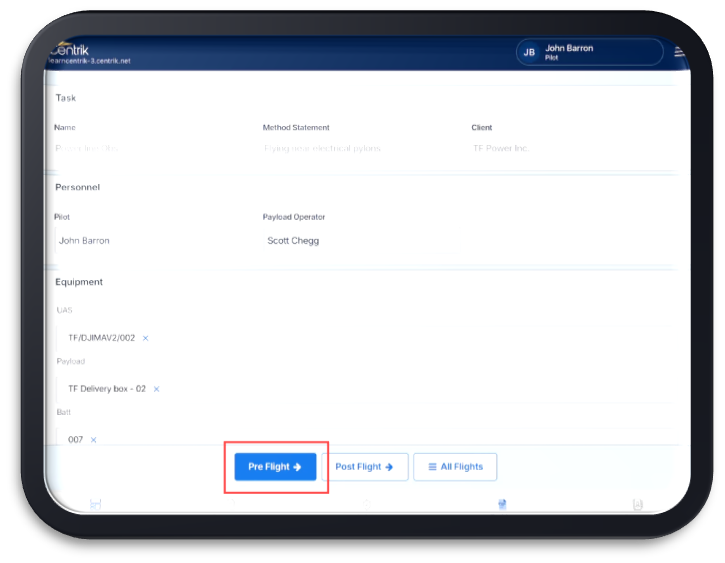Viewport: 725px width, 563px height.
Task: Remove battery 007 with its X icon
Action: pyautogui.click(x=93, y=440)
